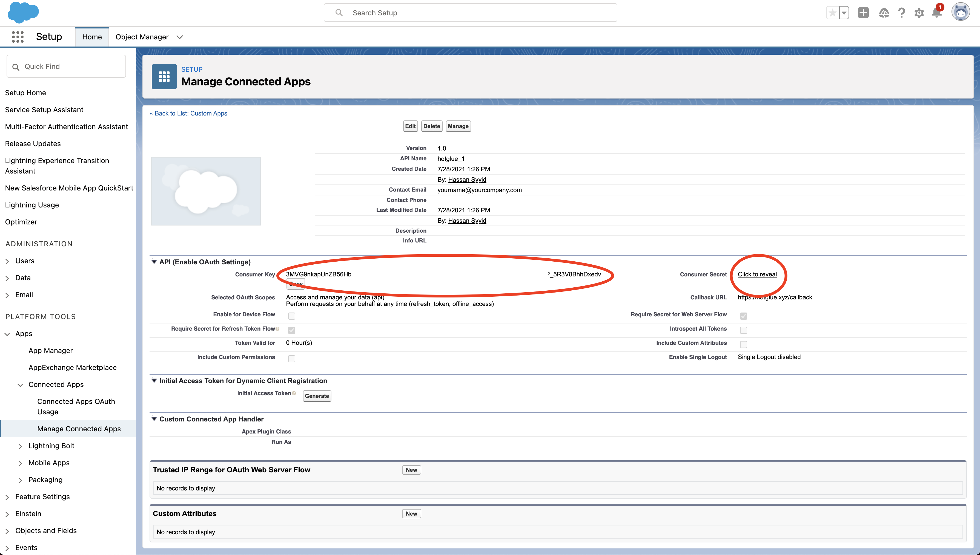This screenshot has width=980, height=555.
Task: Toggle the Include Custom Attributes checkbox
Action: click(x=743, y=345)
